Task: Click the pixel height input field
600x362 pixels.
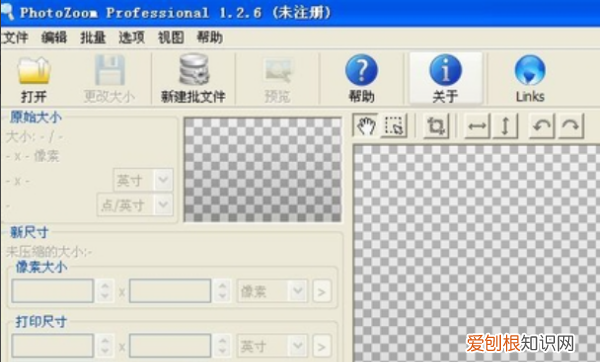Action: [170, 291]
